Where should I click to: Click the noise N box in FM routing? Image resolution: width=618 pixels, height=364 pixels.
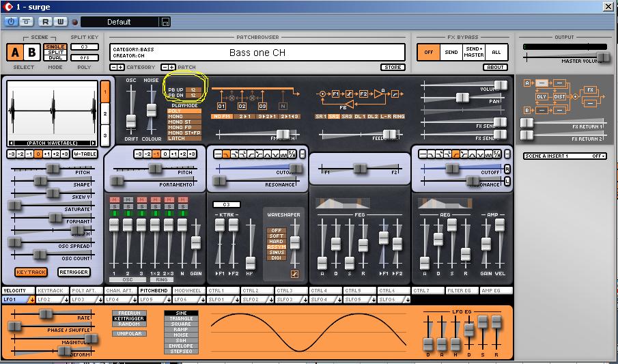pos(283,106)
